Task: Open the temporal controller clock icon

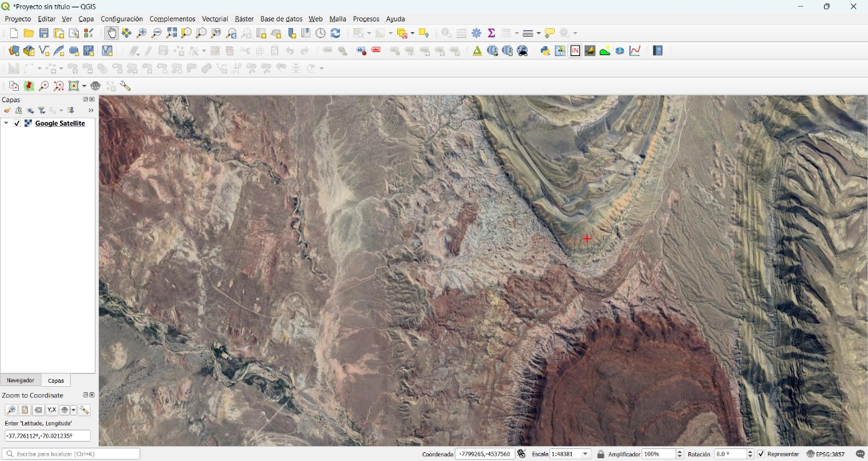Action: [x=320, y=33]
